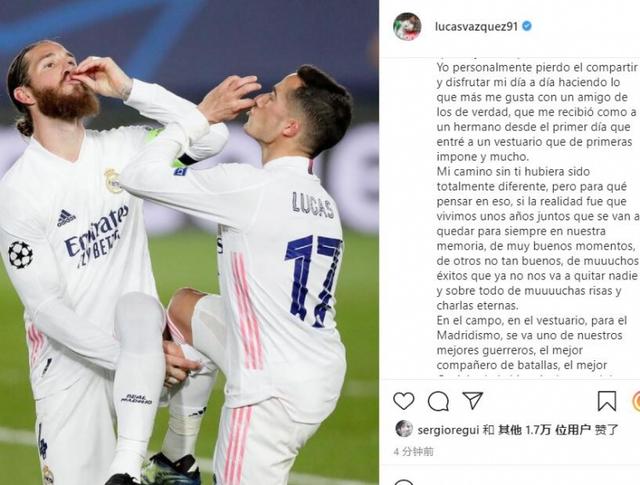
Task: Like the post with heart icon
Action: (x=404, y=401)
